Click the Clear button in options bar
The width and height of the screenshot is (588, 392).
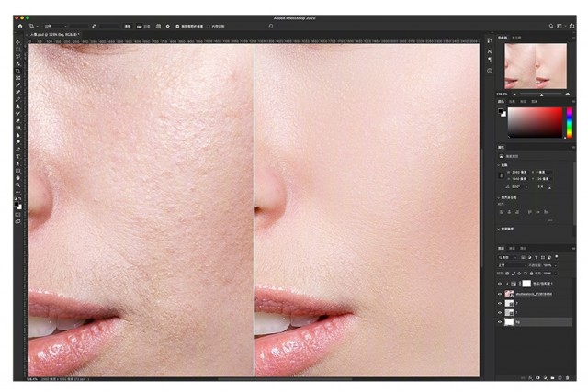coord(128,26)
